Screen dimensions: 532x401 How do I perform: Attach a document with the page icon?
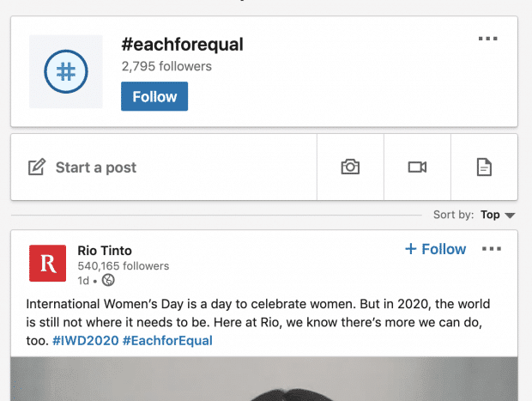click(484, 167)
